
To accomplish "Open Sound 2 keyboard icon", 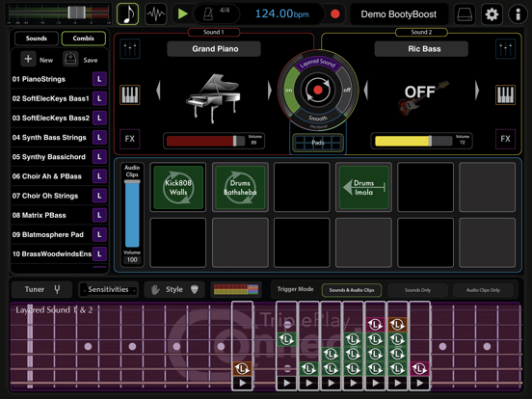I will (x=506, y=94).
